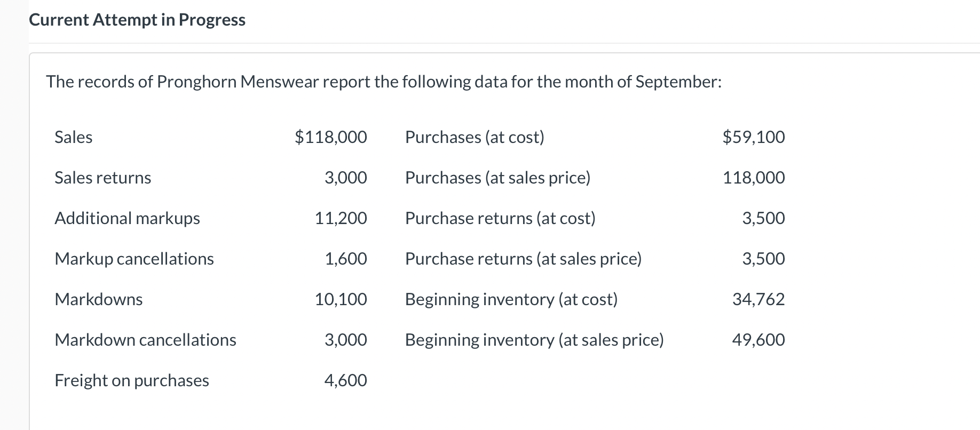980x430 pixels.
Task: Select the $118,000 Sales amount
Action: (x=331, y=137)
